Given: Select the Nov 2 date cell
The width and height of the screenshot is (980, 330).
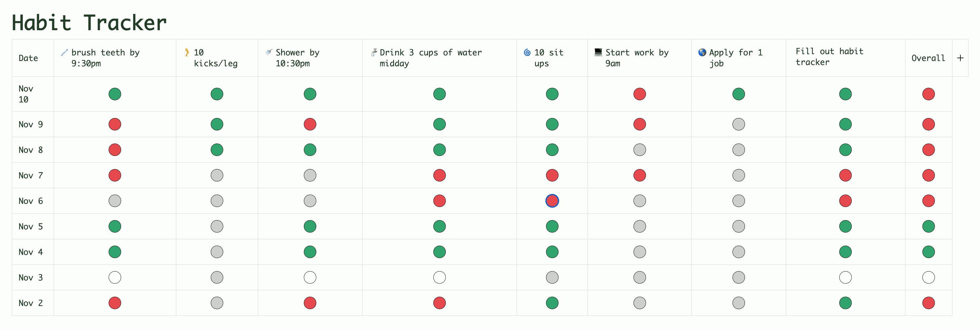Looking at the screenshot, I should coord(31,303).
